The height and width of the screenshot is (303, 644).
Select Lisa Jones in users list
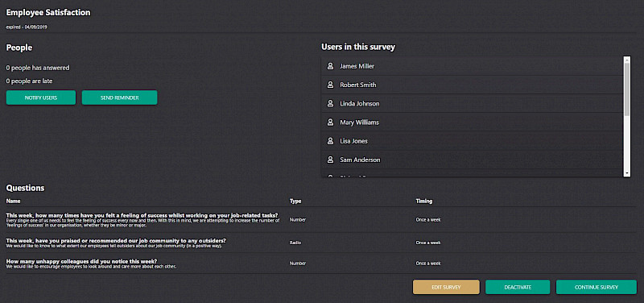[x=472, y=141]
